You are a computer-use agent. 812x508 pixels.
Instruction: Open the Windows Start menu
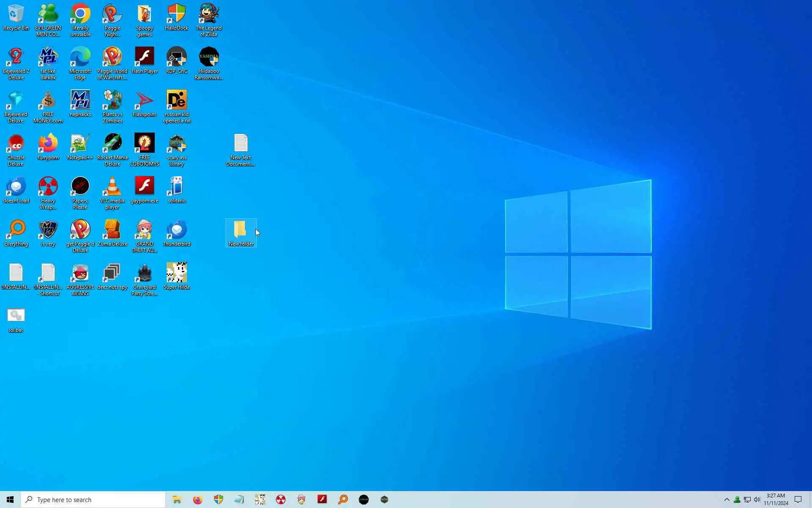point(10,500)
